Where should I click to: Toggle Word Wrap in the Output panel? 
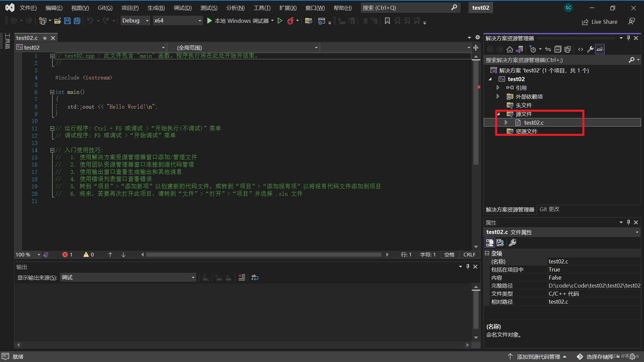tap(255, 278)
